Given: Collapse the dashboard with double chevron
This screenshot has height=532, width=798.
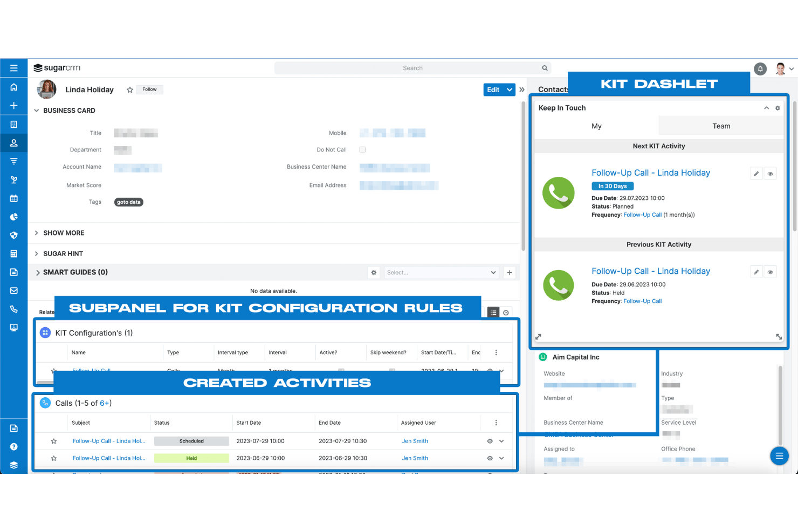Looking at the screenshot, I should (x=522, y=89).
